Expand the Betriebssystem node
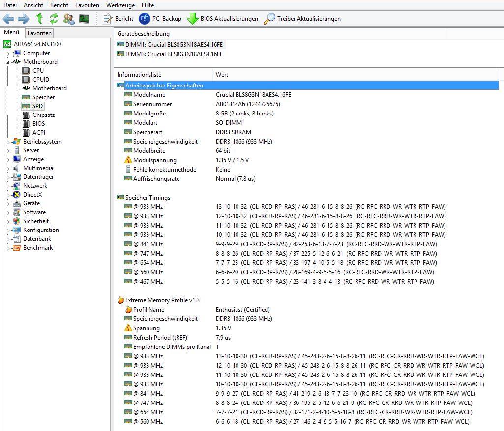Image resolution: width=504 pixels, height=431 pixels. coord(8,142)
